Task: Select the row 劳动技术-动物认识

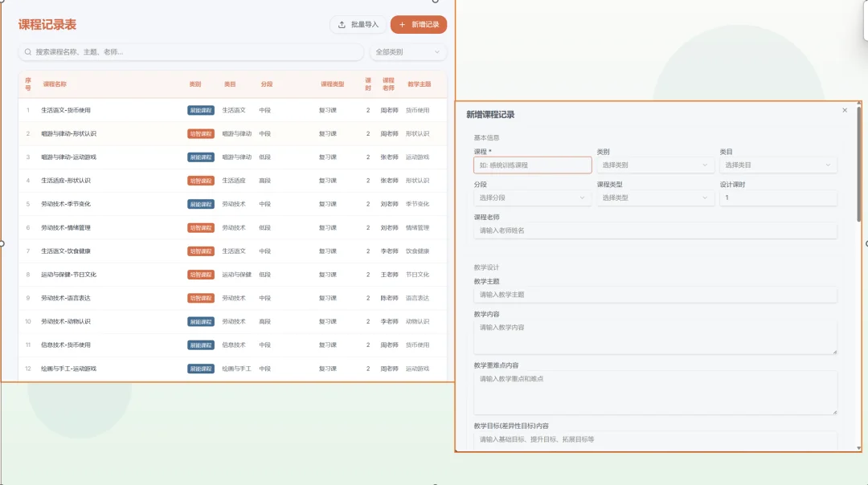Action: pyautogui.click(x=232, y=321)
